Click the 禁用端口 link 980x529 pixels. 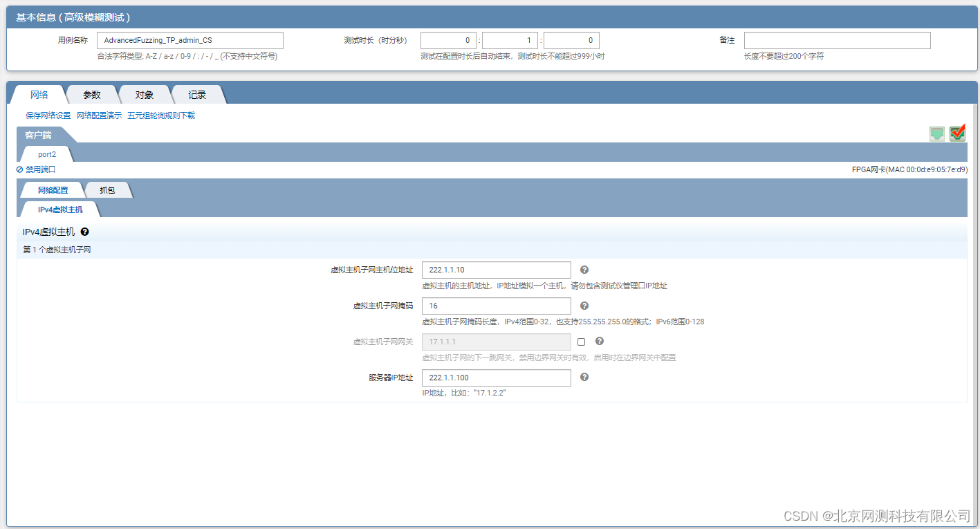click(x=36, y=169)
